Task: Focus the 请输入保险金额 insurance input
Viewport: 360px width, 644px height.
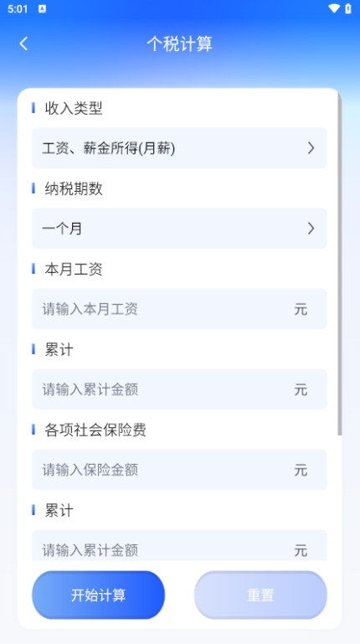Action: [x=179, y=470]
